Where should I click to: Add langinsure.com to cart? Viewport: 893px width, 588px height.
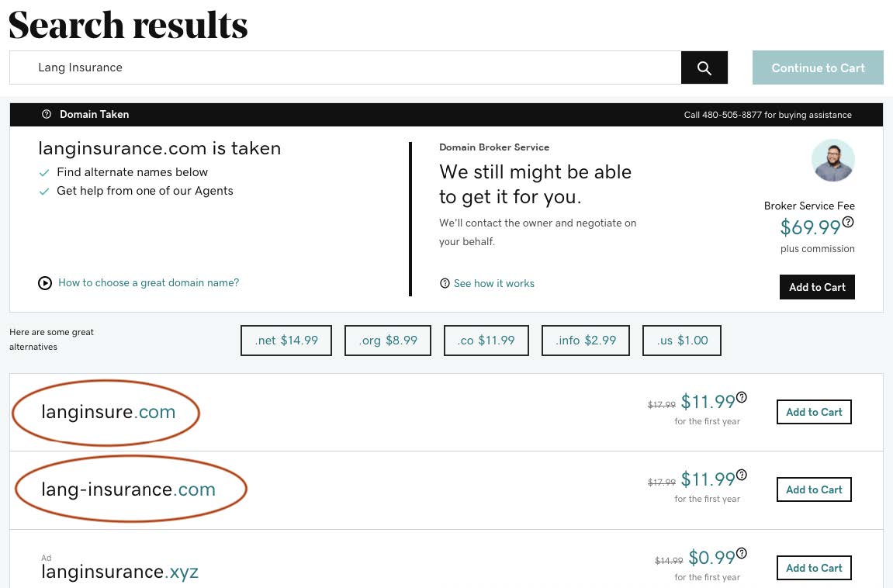(814, 412)
